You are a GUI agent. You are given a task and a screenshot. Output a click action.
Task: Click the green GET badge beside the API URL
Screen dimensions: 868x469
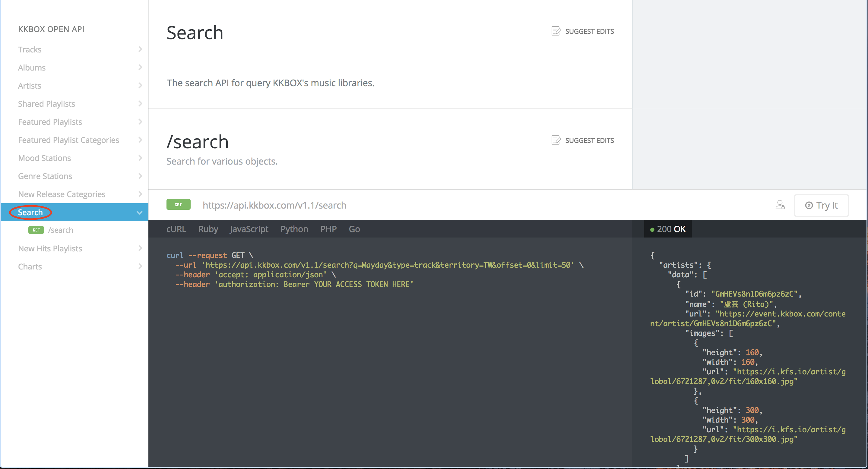pos(178,204)
